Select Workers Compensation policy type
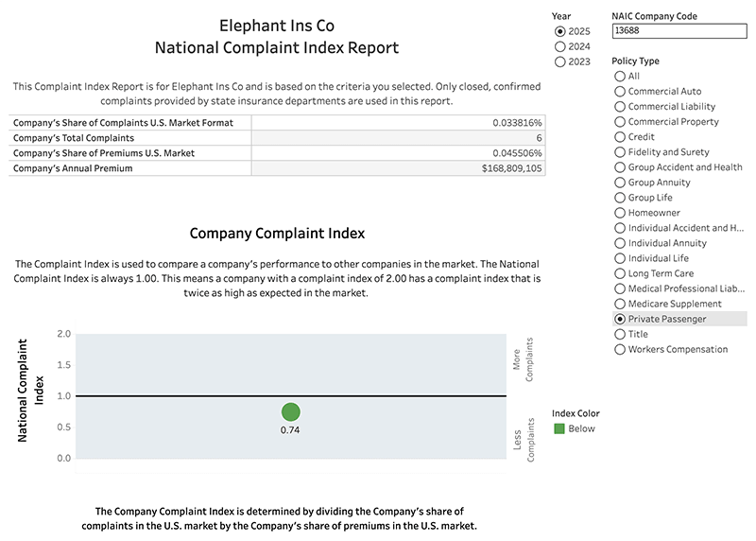 (620, 349)
